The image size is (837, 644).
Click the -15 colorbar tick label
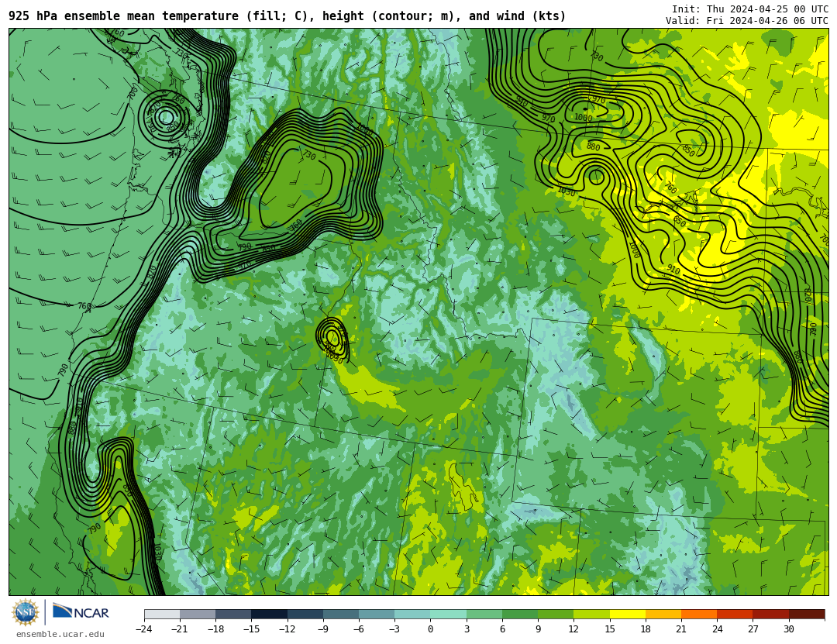[251, 629]
